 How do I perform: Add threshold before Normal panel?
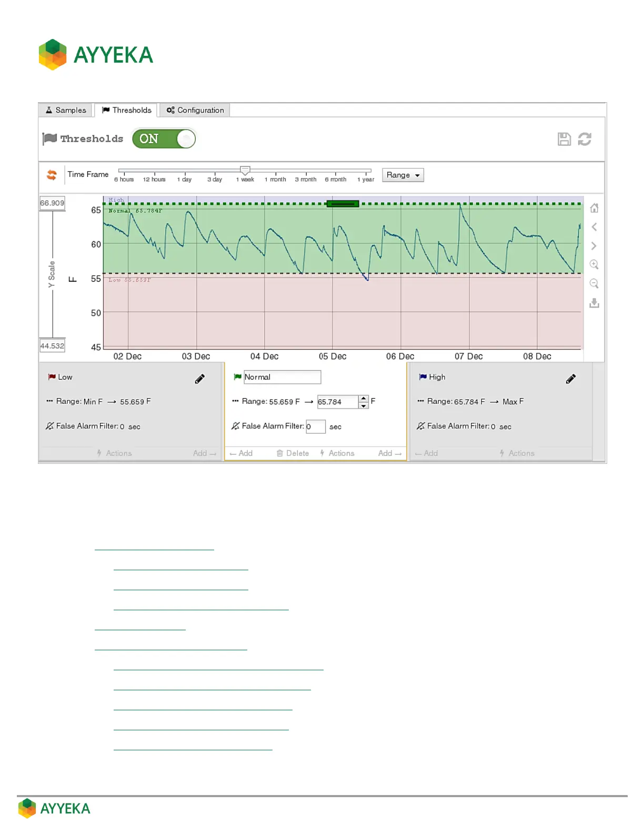pos(241,453)
